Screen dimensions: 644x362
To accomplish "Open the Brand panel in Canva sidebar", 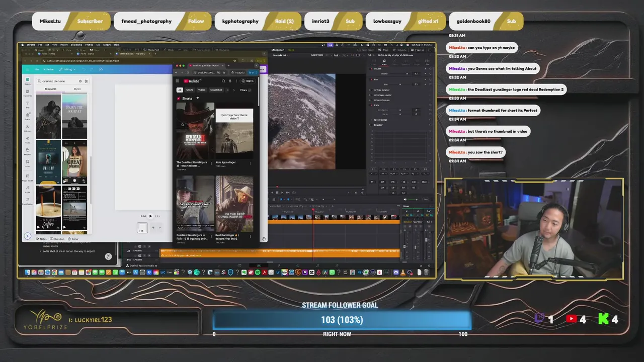I will [x=28, y=116].
